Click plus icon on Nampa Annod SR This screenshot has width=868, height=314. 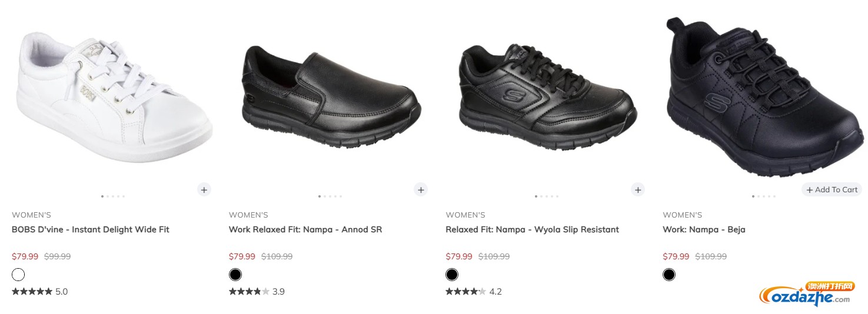coord(420,189)
